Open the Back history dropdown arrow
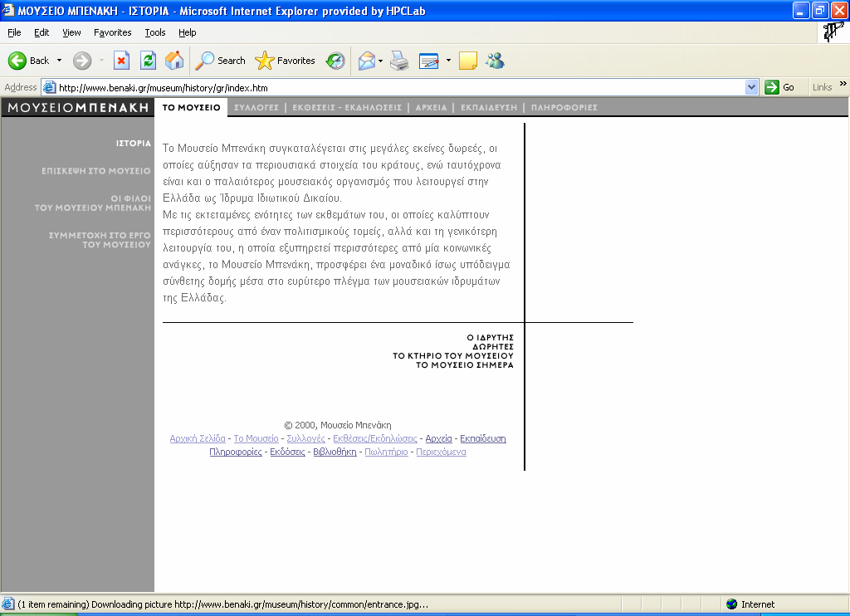The image size is (850, 616). pos(59,61)
